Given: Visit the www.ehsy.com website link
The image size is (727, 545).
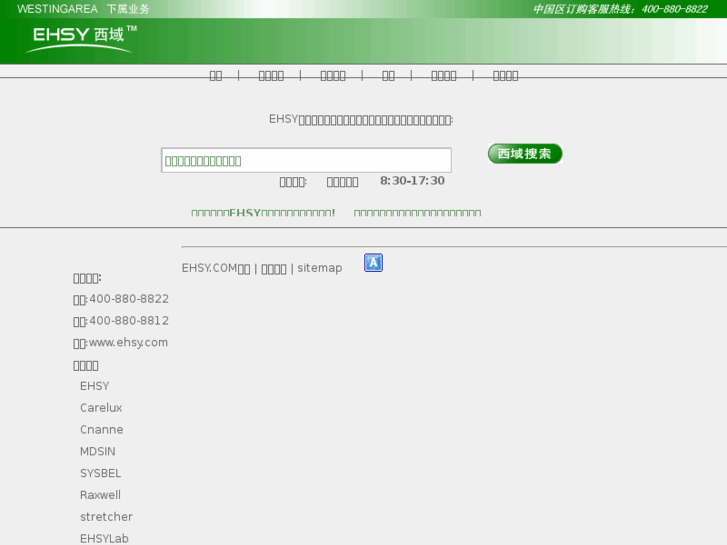Looking at the screenshot, I should click(x=128, y=343).
